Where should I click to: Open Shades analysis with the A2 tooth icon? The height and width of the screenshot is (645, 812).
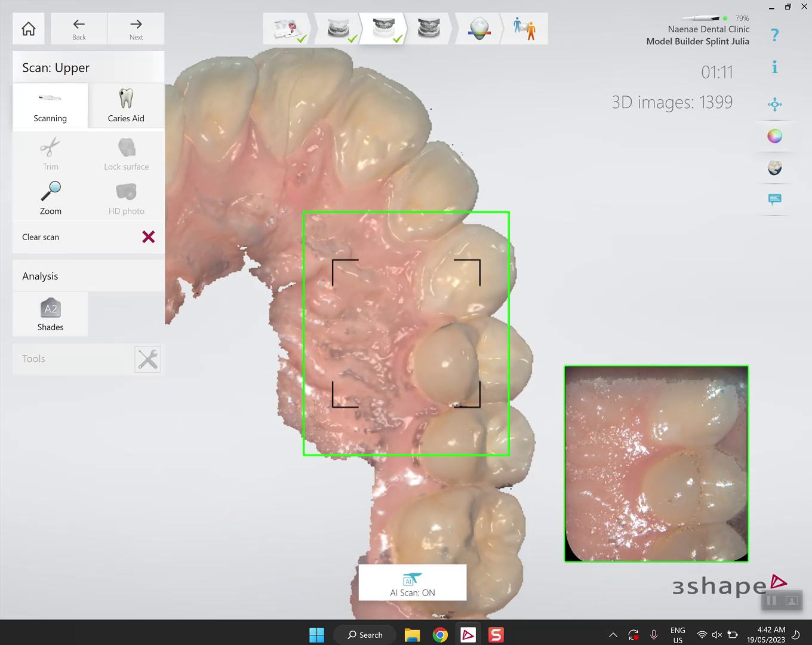point(50,314)
